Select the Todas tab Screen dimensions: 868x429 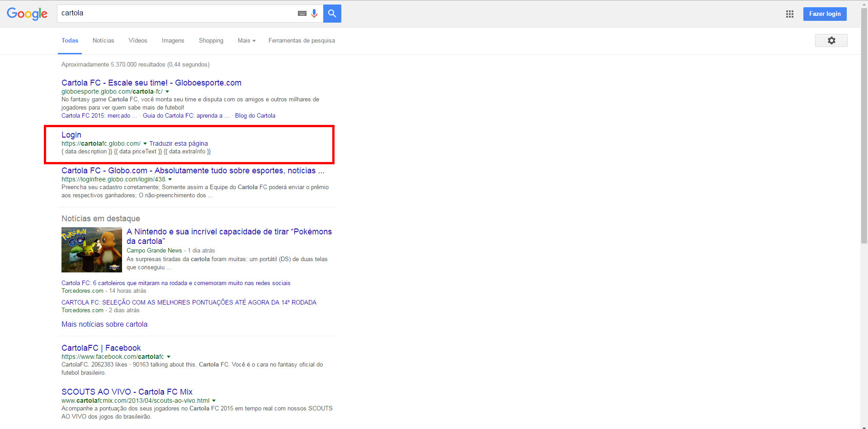(x=70, y=41)
